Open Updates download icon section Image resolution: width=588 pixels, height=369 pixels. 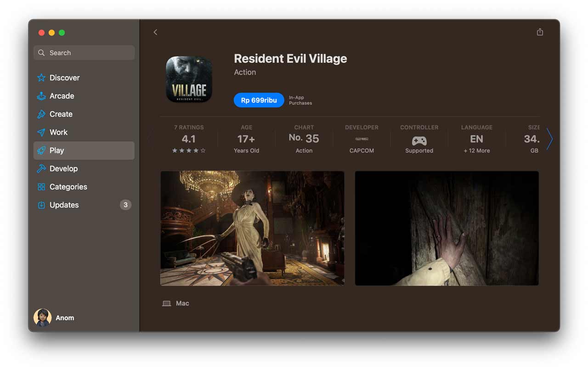(41, 205)
